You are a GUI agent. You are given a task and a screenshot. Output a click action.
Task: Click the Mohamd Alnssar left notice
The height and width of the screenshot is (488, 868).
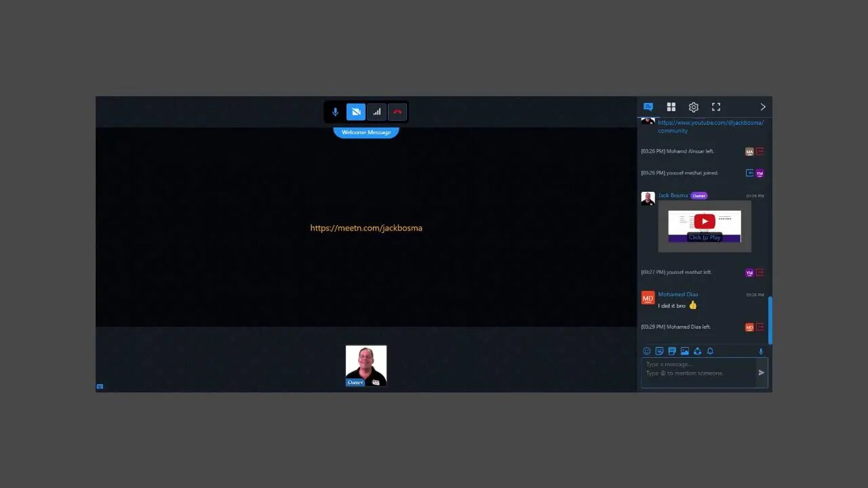coord(677,151)
